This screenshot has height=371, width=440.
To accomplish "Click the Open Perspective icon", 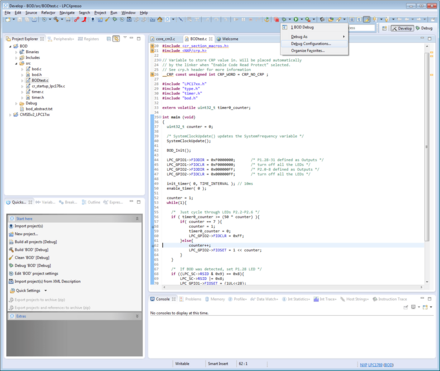I will (x=384, y=28).
